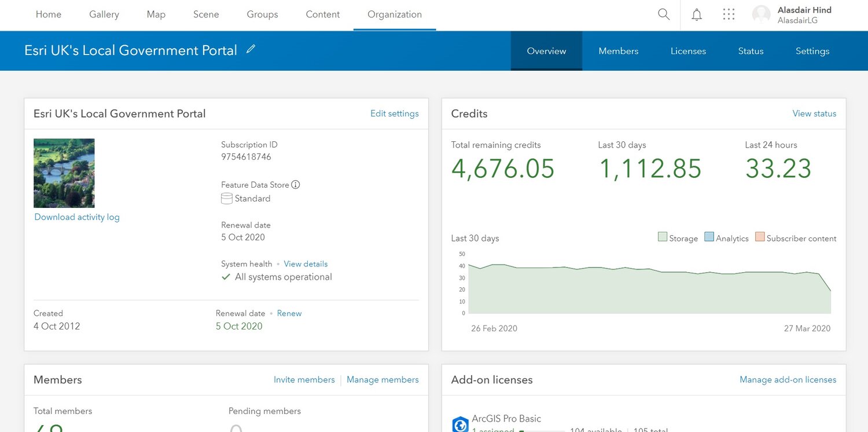Click the 1,112.85 last 30 days value
This screenshot has height=432, width=868.
point(650,169)
